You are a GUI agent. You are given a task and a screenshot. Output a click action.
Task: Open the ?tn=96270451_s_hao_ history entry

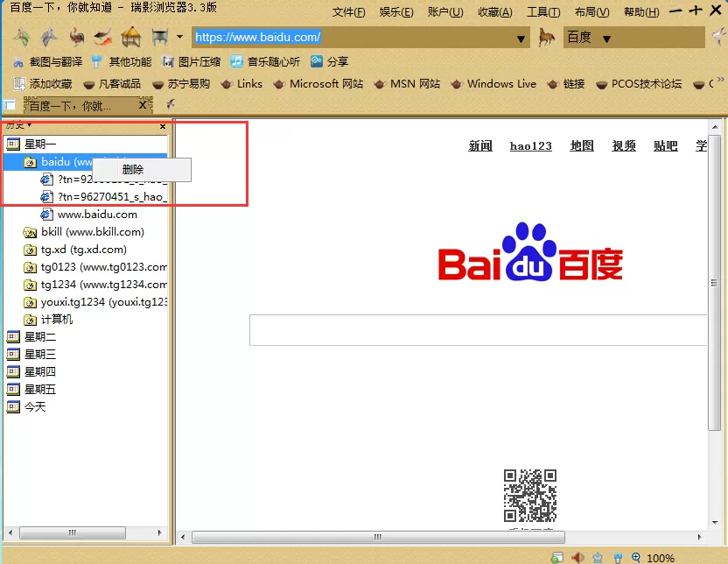tap(103, 197)
